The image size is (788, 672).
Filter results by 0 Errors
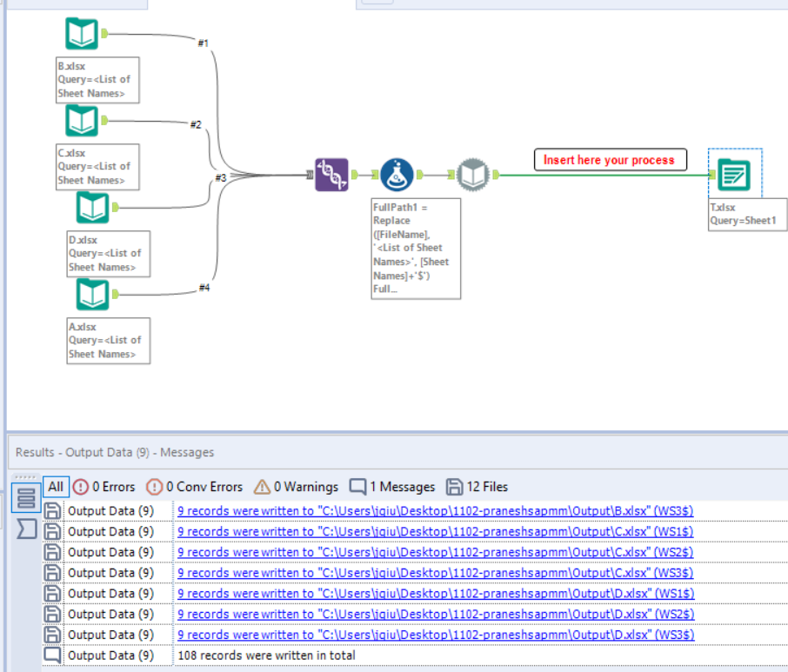[x=104, y=487]
